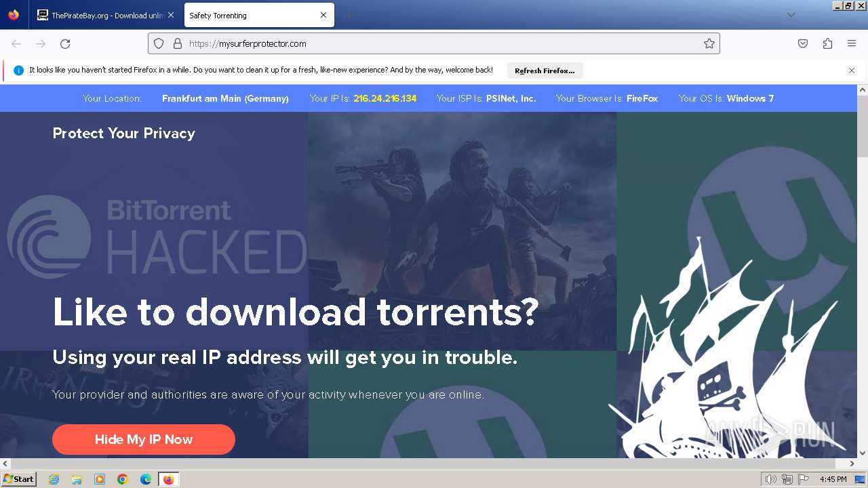The height and width of the screenshot is (488, 868).
Task: Minimize the Firefox window
Action: coord(838,5)
